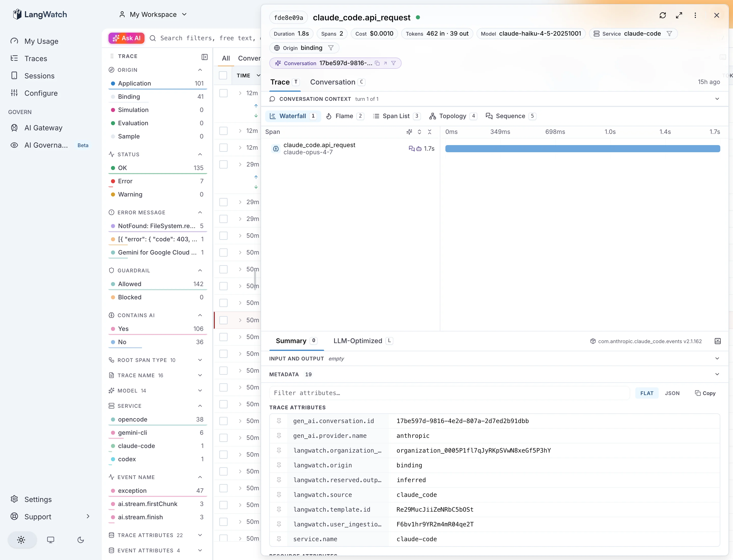This screenshot has height=560, width=733.
Task: Expand all spans in waterfall
Action: [x=420, y=132]
